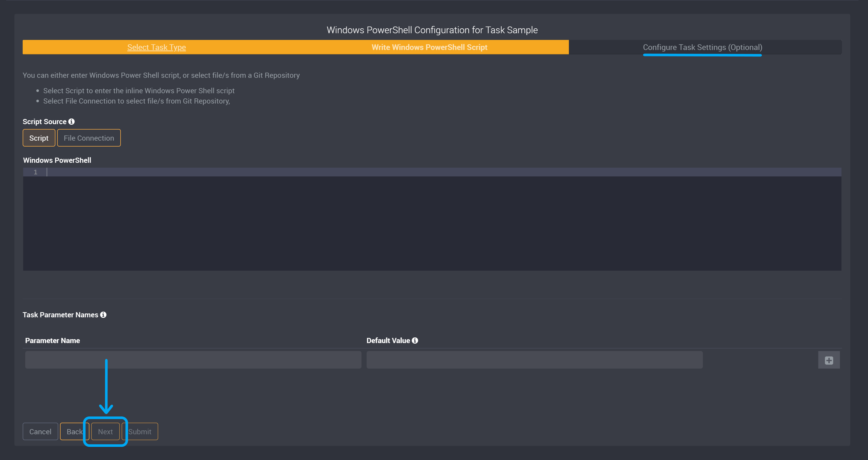Click the 'Select File Connection to select' bullet
868x460 pixels.
[x=137, y=101]
